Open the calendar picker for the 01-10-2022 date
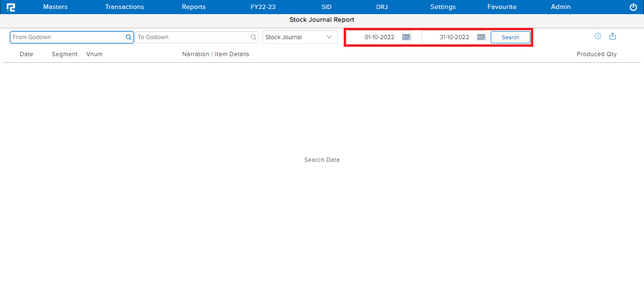Screen dimensions: 644x295 (x=406, y=37)
